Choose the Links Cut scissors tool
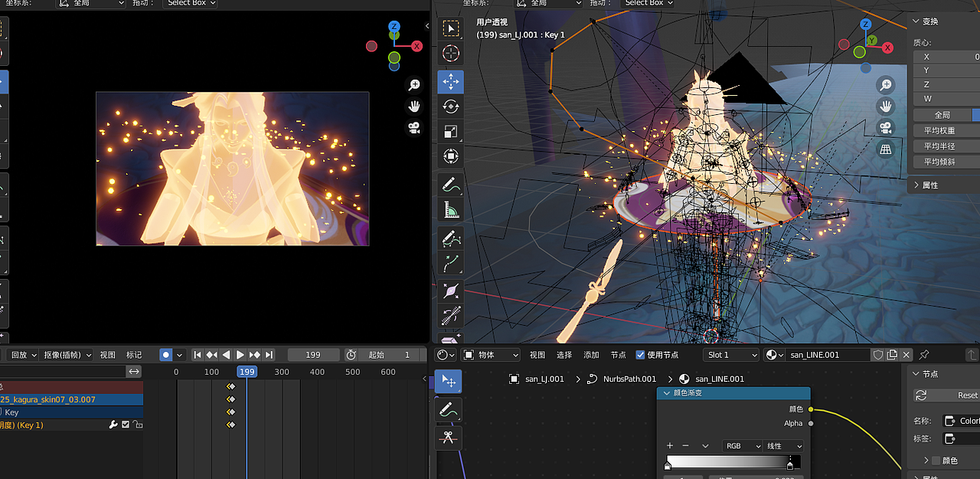Screen dimensions: 980x479 (449, 438)
